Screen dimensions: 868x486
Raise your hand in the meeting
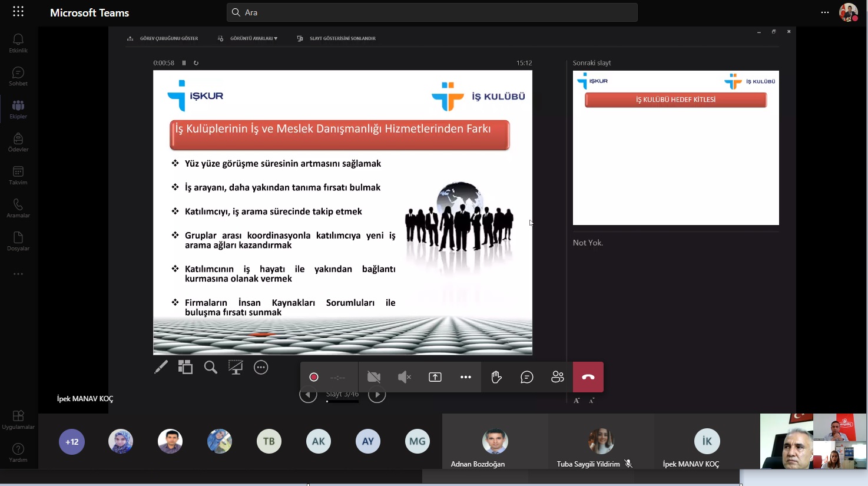click(496, 377)
